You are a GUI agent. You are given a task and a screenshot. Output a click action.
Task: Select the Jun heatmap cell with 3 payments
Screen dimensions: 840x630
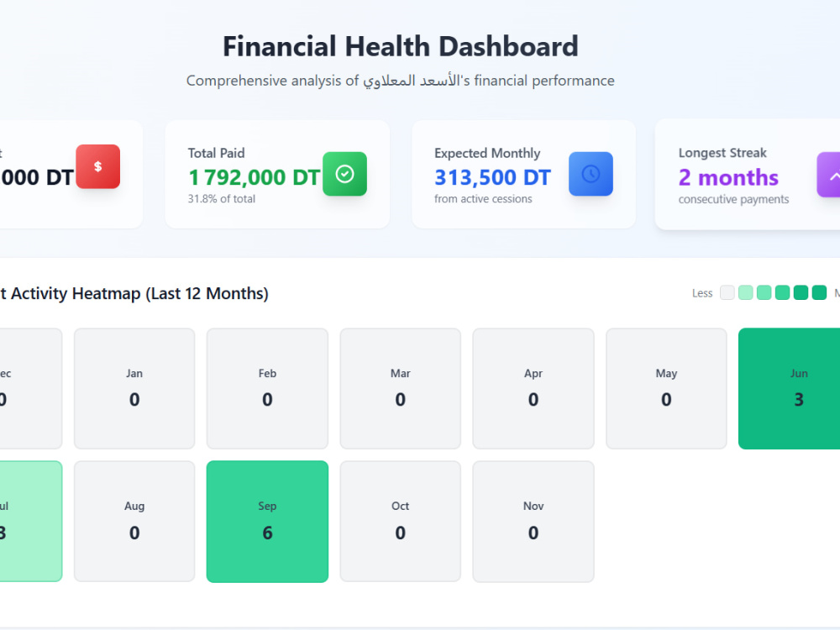[789, 388]
